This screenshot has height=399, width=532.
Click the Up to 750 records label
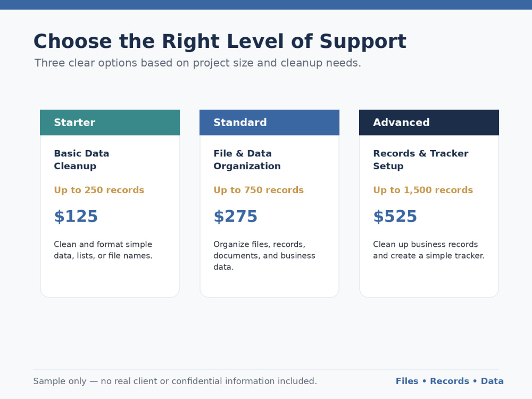click(259, 190)
